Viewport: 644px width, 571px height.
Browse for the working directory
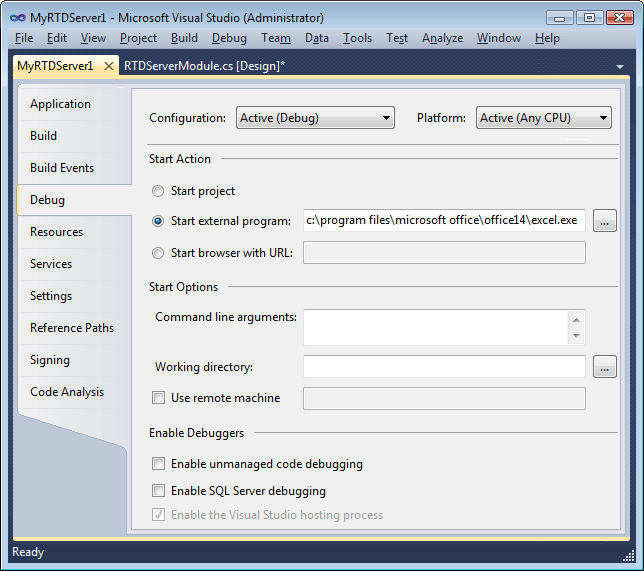604,367
